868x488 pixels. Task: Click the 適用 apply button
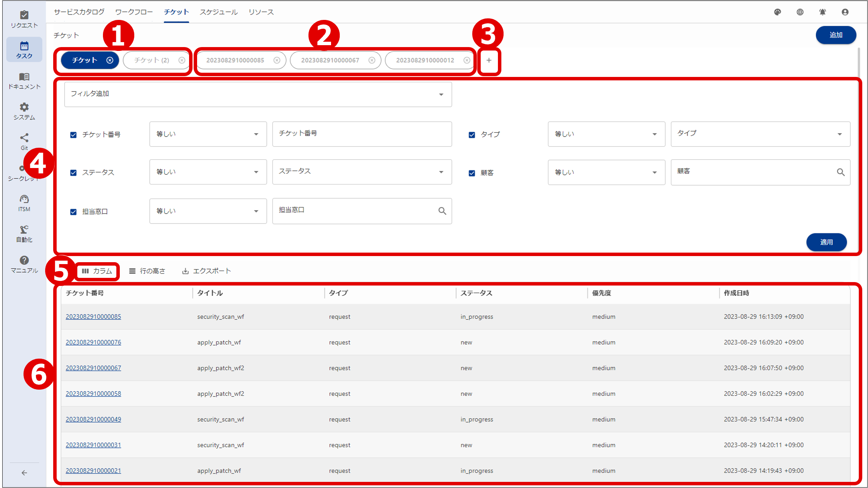click(x=826, y=242)
